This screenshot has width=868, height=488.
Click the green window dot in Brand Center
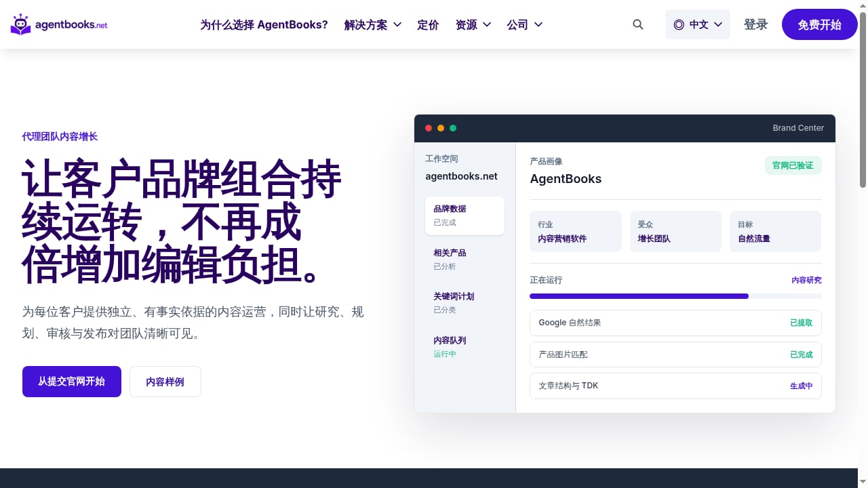[453, 128]
